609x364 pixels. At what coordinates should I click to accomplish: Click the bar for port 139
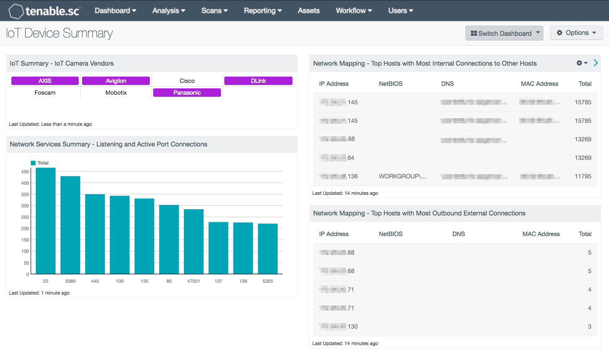120,235
